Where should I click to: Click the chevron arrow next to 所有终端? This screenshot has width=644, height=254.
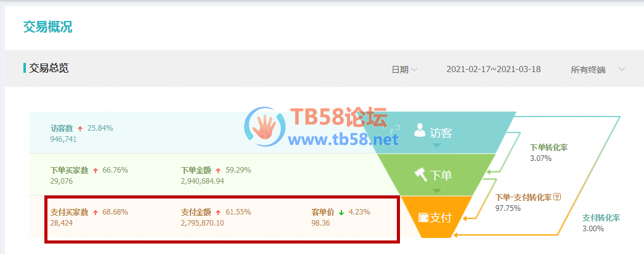tap(622, 69)
